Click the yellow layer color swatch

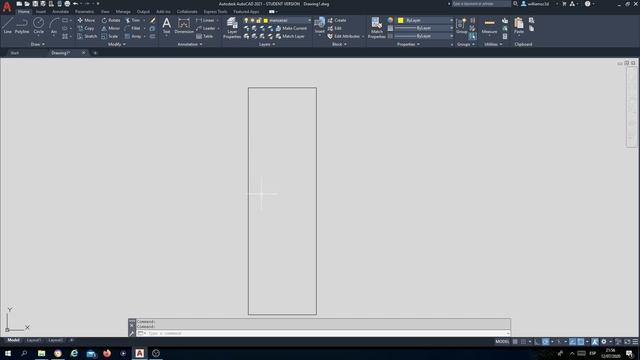click(x=266, y=20)
